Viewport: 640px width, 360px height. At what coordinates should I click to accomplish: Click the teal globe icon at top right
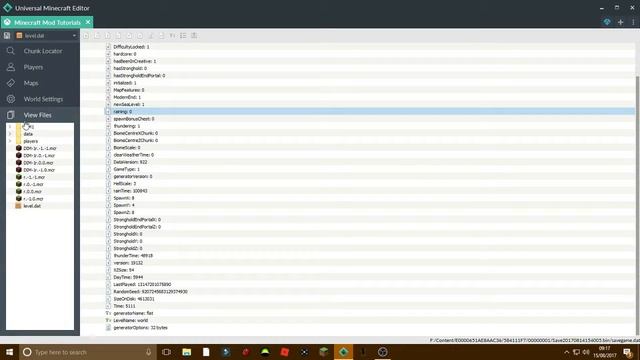pyautogui.click(x=607, y=22)
